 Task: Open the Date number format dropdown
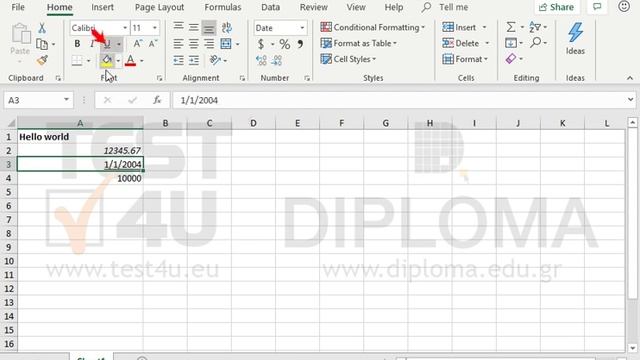tap(302, 28)
